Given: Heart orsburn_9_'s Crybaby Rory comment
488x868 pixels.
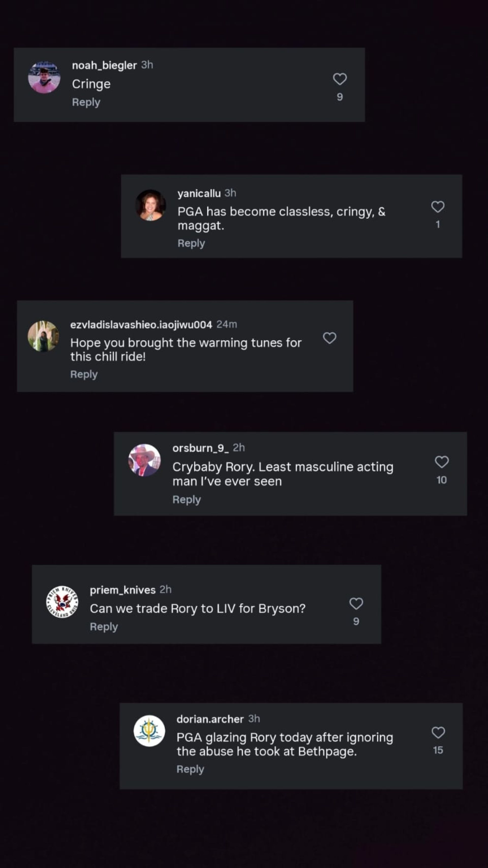Looking at the screenshot, I should 441,462.
